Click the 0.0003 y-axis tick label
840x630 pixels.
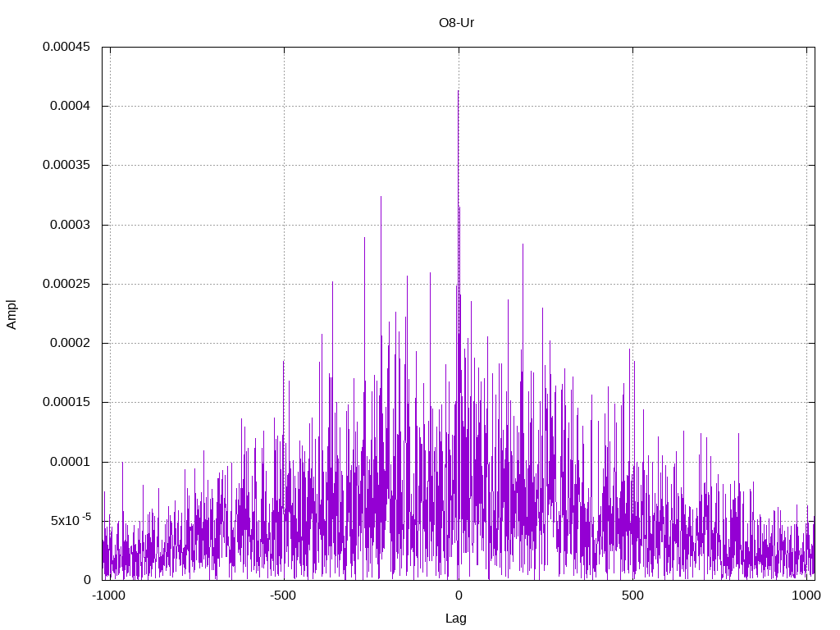(71, 225)
